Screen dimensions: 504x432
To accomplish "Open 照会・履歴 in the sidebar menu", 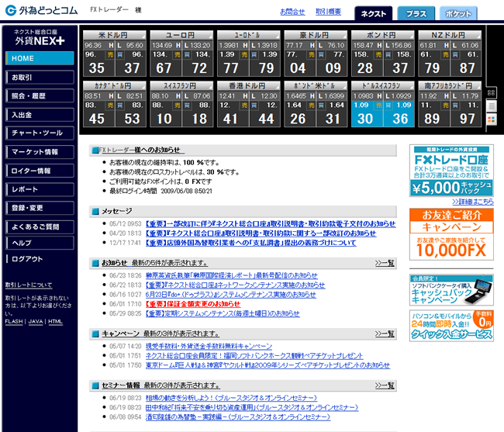I will [x=40, y=96].
